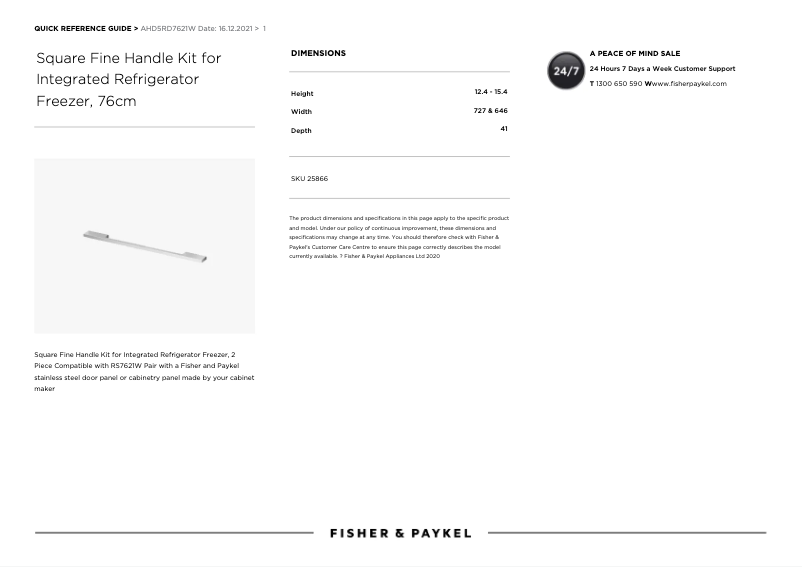Select the Height dimension label

302,94
